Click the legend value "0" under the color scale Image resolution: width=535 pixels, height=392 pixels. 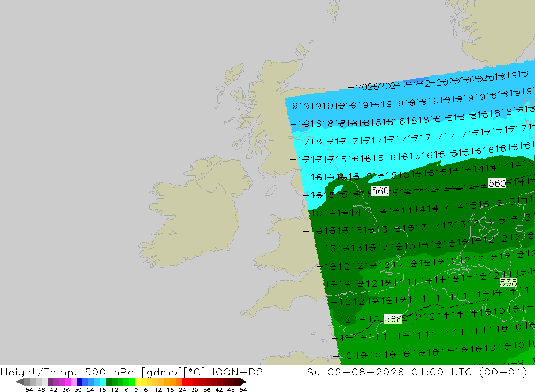(x=136, y=390)
